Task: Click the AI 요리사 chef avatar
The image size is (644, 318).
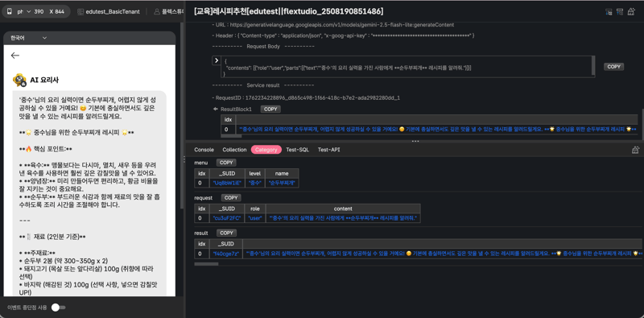Action: (19, 80)
